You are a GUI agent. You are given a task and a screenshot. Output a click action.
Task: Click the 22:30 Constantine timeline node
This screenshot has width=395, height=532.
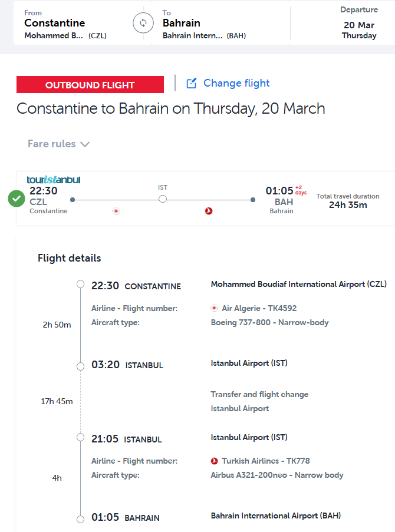81,285
